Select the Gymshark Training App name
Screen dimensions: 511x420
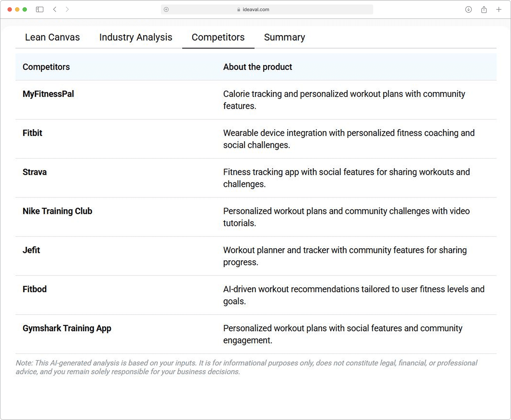(67, 328)
